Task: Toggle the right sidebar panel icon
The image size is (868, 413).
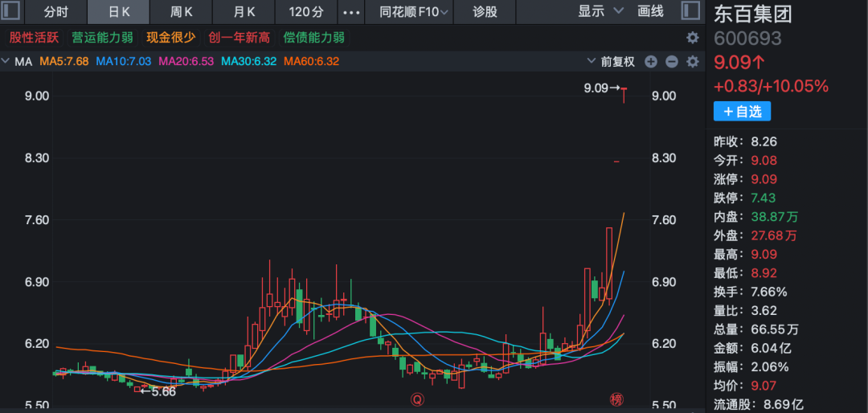Action: point(690,12)
